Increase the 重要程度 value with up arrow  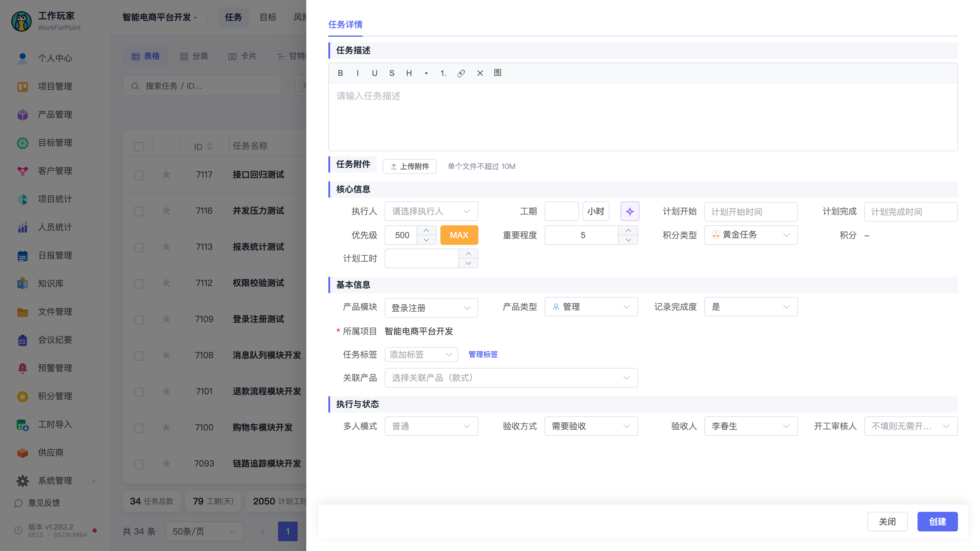tap(628, 231)
